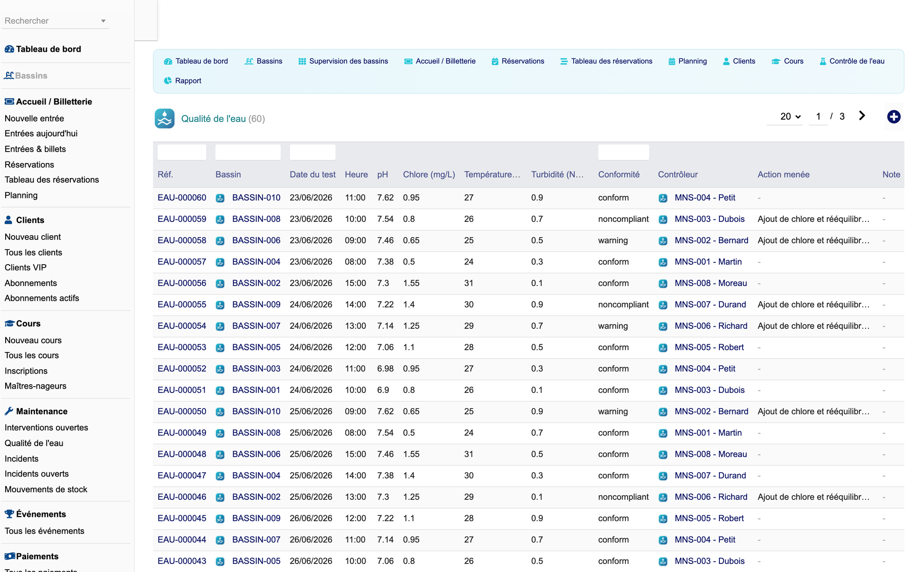Open Interventions ouvertes in the sidebar
The width and height of the screenshot is (924, 572).
coord(47,428)
